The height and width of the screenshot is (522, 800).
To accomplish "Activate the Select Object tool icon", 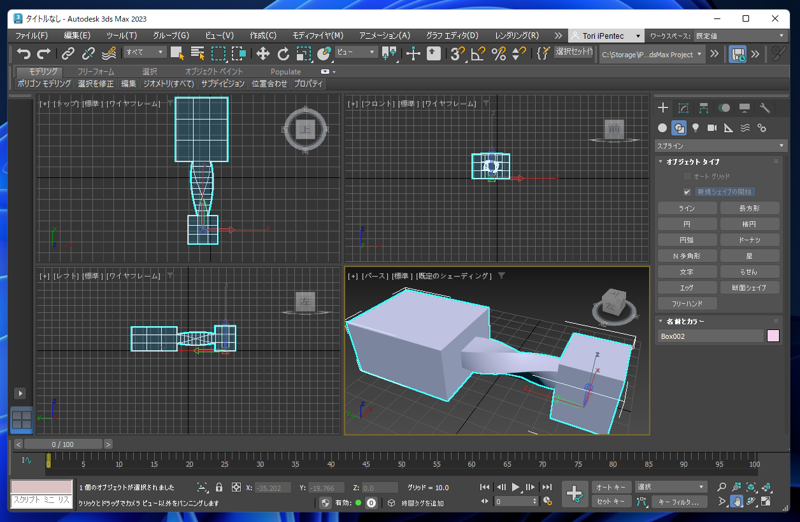I will (177, 53).
